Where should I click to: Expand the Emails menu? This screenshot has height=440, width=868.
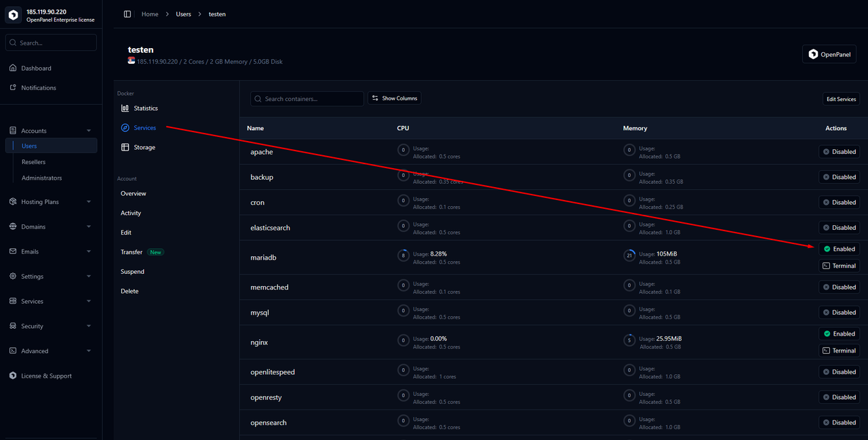(x=51, y=252)
